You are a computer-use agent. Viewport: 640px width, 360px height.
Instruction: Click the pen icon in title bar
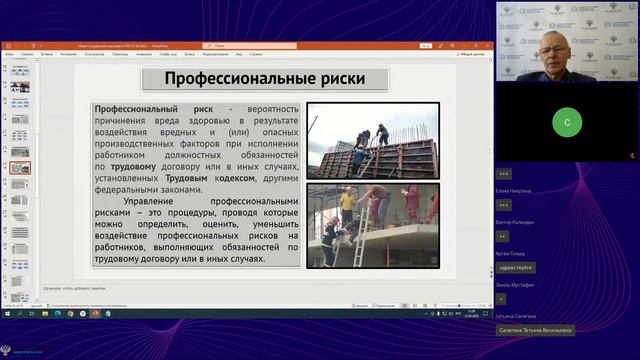[440, 46]
